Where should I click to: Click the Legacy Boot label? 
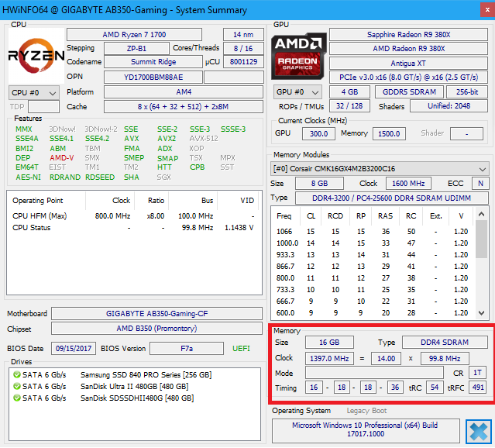coord(366,412)
